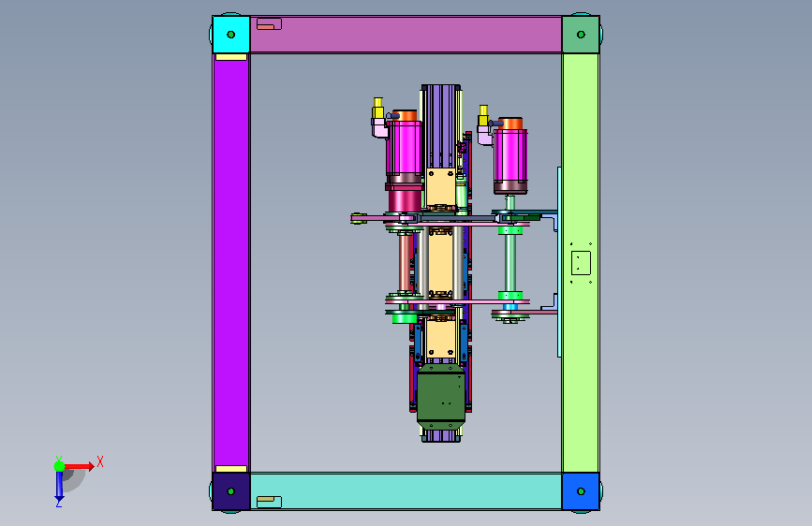The width and height of the screenshot is (812, 526).
Task: Click the orange cap on left motor
Action: click(405, 115)
